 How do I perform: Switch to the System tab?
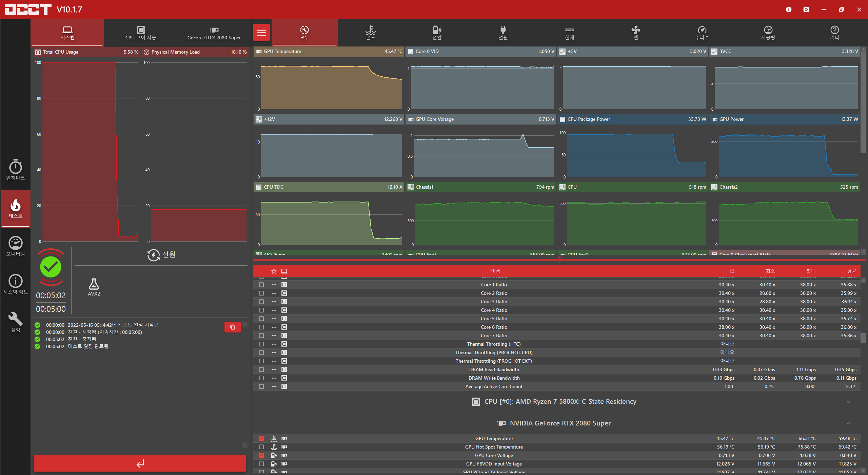click(x=67, y=33)
